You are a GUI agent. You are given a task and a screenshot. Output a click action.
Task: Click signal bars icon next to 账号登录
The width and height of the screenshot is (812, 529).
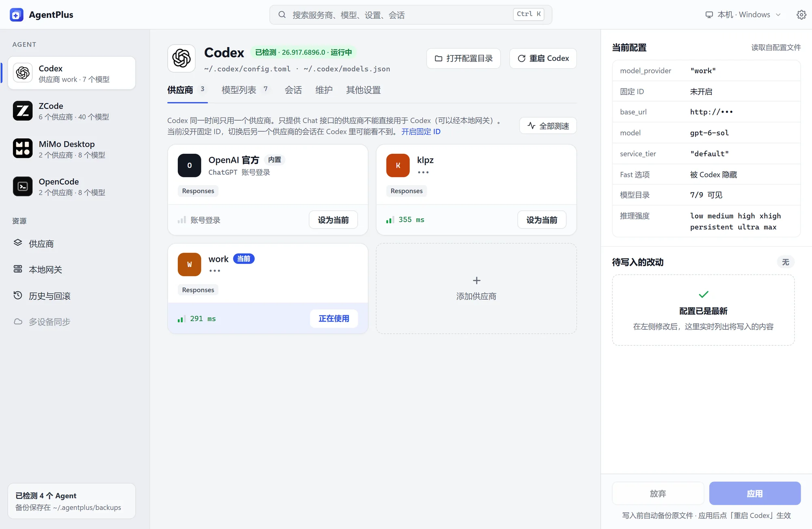pyautogui.click(x=181, y=220)
